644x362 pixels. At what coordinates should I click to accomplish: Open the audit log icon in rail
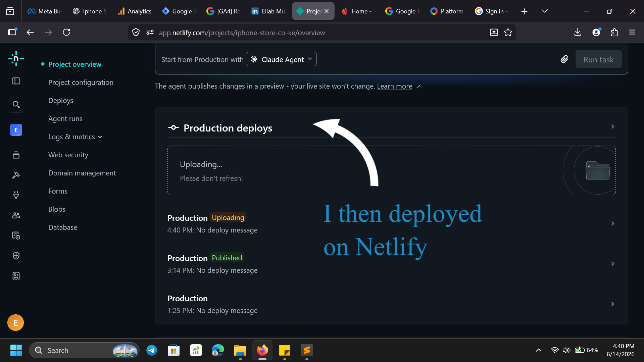[x=16, y=236]
